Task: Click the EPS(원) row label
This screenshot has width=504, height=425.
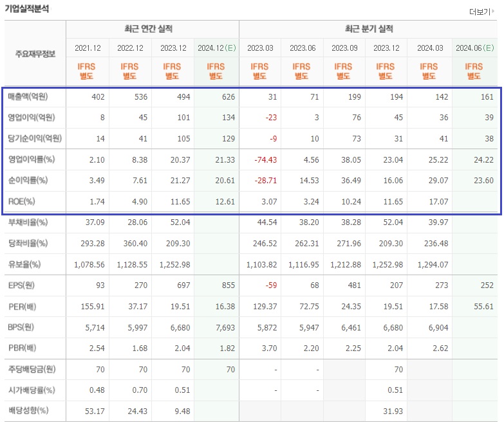Action: (x=21, y=285)
